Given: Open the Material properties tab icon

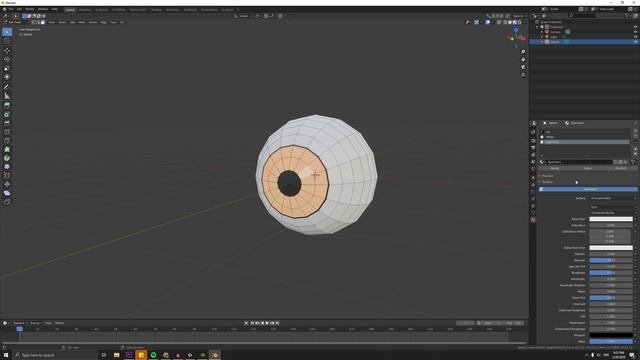Looking at the screenshot, I should pyautogui.click(x=533, y=220).
